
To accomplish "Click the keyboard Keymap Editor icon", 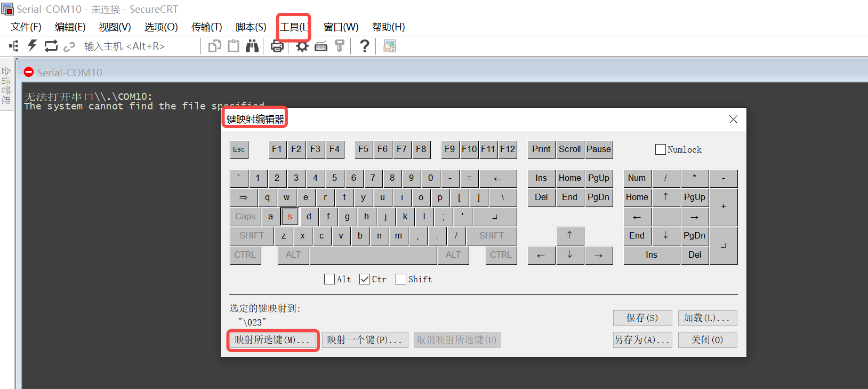I will point(321,47).
